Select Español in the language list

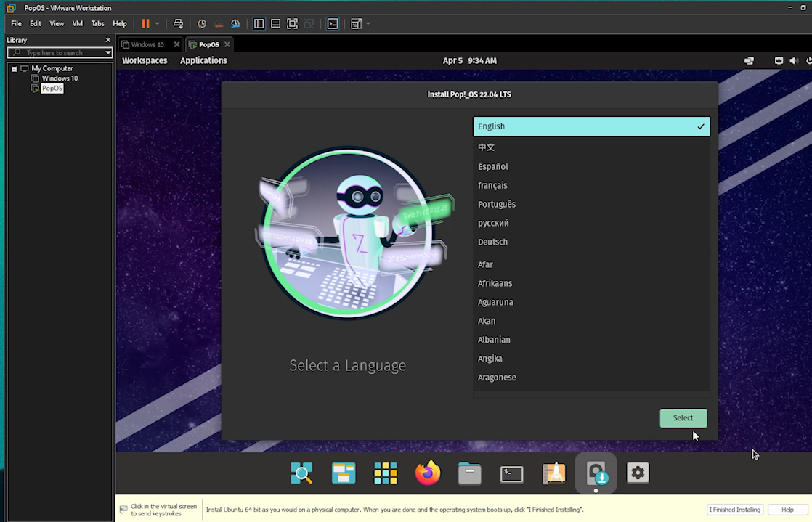point(493,166)
